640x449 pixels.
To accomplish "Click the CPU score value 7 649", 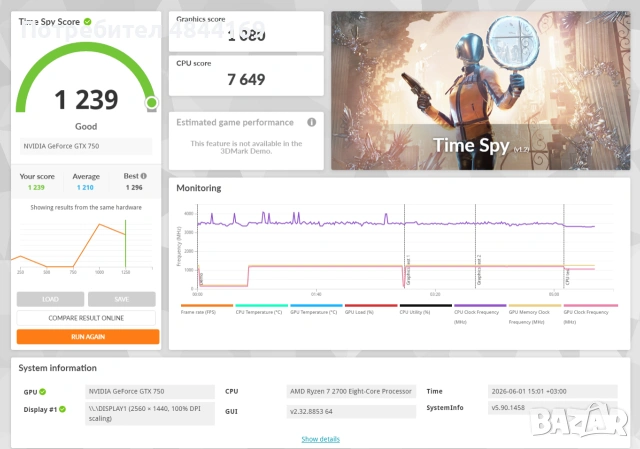I will (246, 79).
